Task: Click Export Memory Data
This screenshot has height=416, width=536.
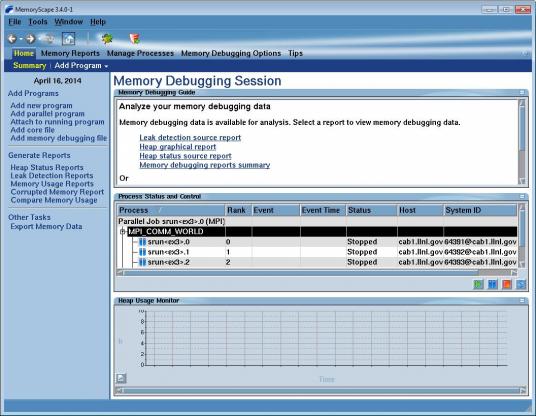Action: (x=46, y=227)
